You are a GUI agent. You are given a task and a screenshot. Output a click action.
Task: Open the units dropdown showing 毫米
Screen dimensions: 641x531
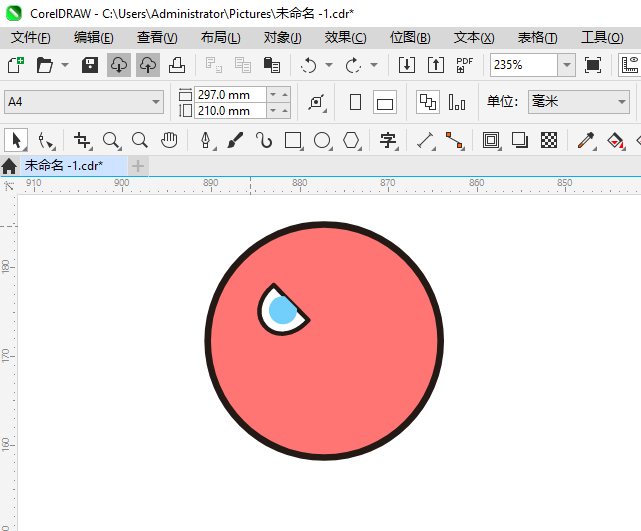coord(619,102)
